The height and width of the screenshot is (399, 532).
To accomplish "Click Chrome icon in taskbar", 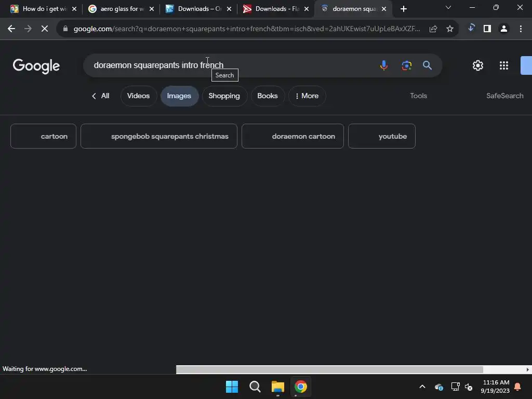I will pos(300,387).
